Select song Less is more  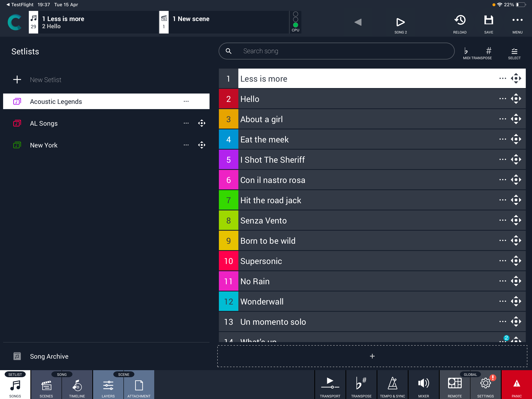pyautogui.click(x=372, y=79)
